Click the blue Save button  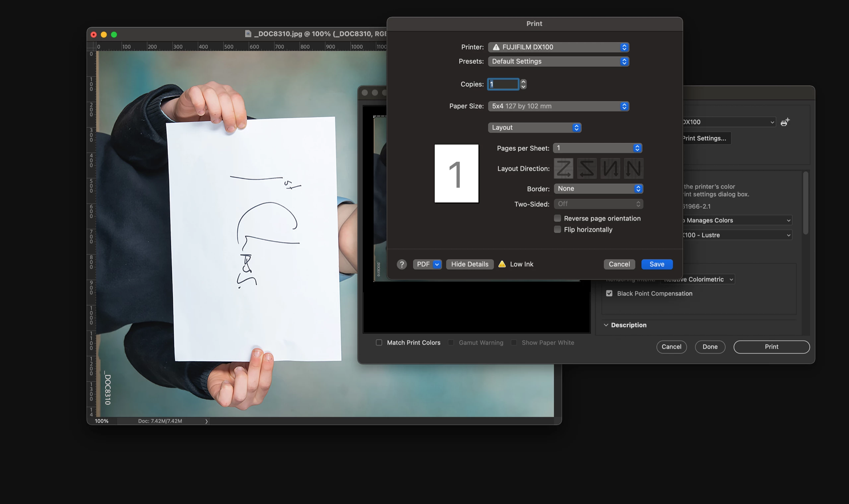656,264
